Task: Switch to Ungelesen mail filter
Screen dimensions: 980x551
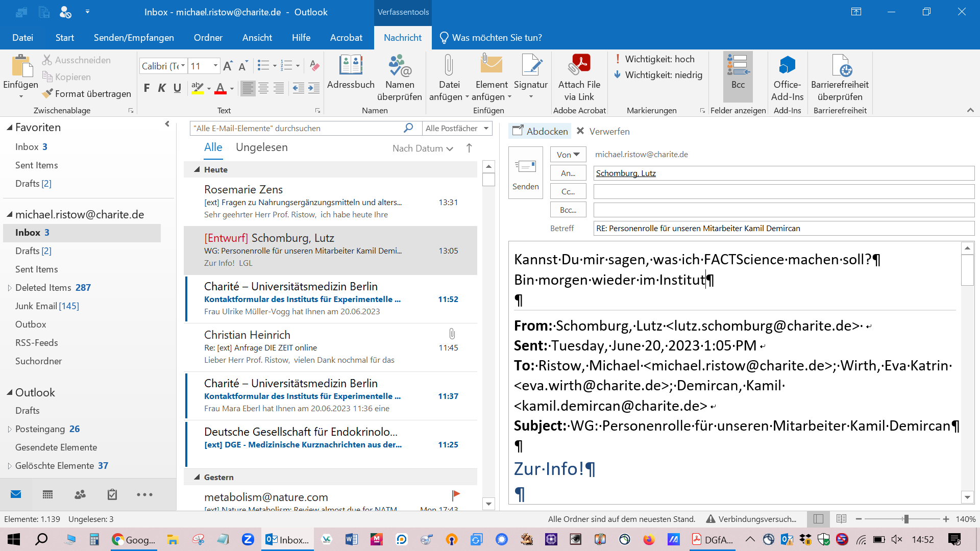Action: [x=261, y=147]
